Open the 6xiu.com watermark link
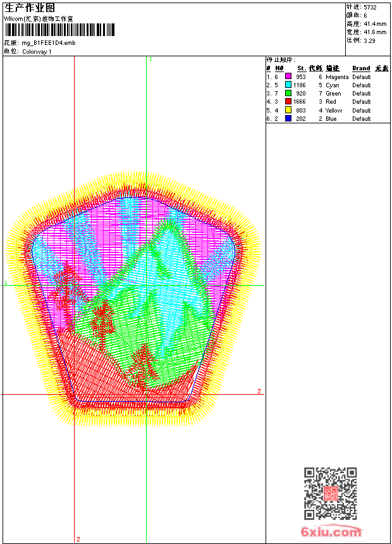This screenshot has height=544, width=392. (x=331, y=532)
